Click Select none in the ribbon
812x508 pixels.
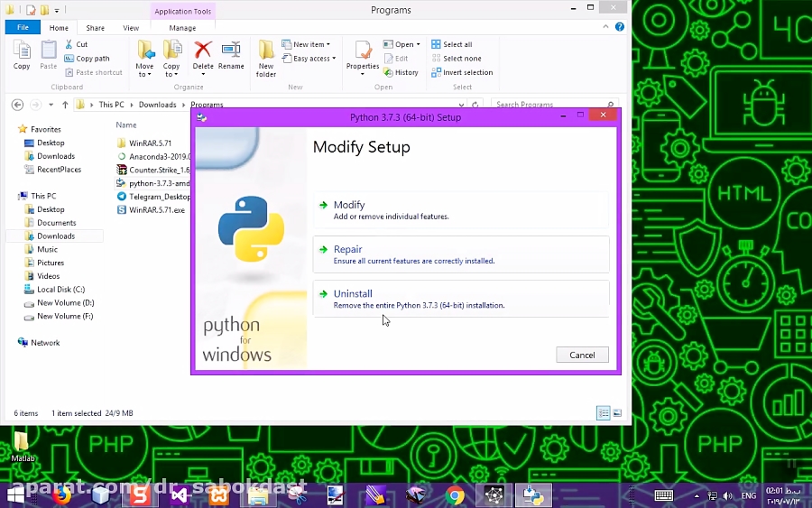(x=457, y=59)
